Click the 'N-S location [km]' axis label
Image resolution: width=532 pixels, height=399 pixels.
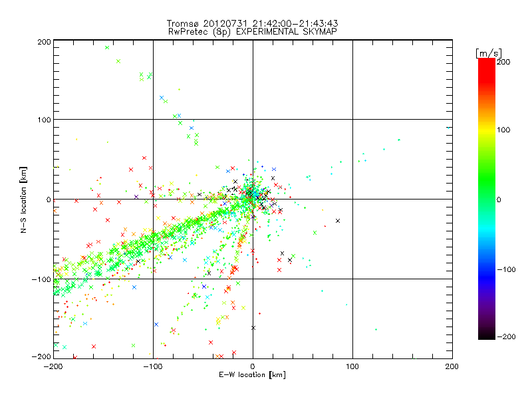pyautogui.click(x=23, y=199)
